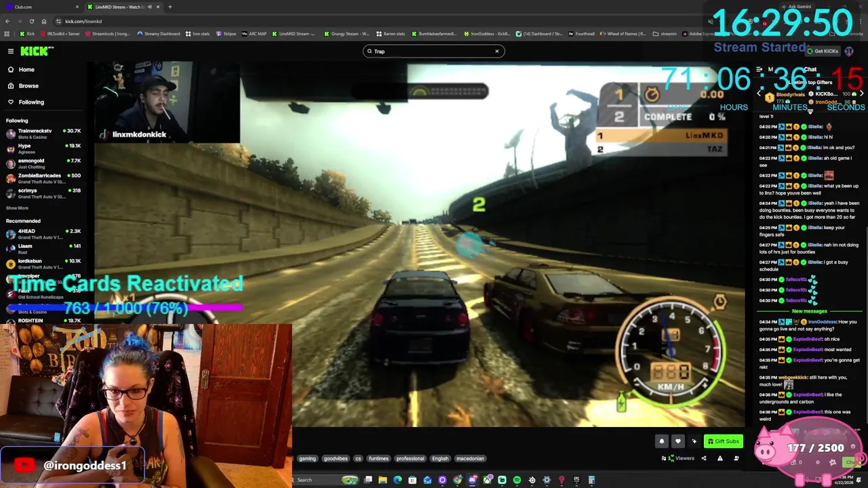Reload the page
This screenshot has width=868, height=488.
[31, 21]
